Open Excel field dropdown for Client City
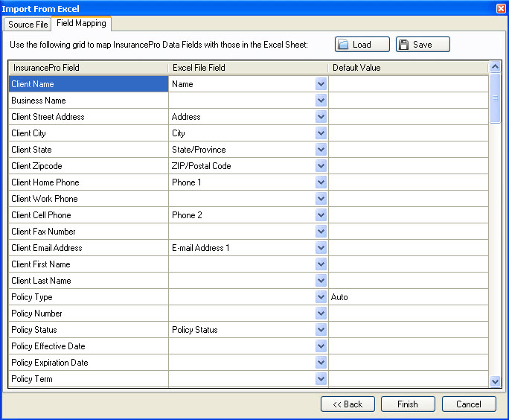This screenshot has width=509, height=420. (x=321, y=133)
